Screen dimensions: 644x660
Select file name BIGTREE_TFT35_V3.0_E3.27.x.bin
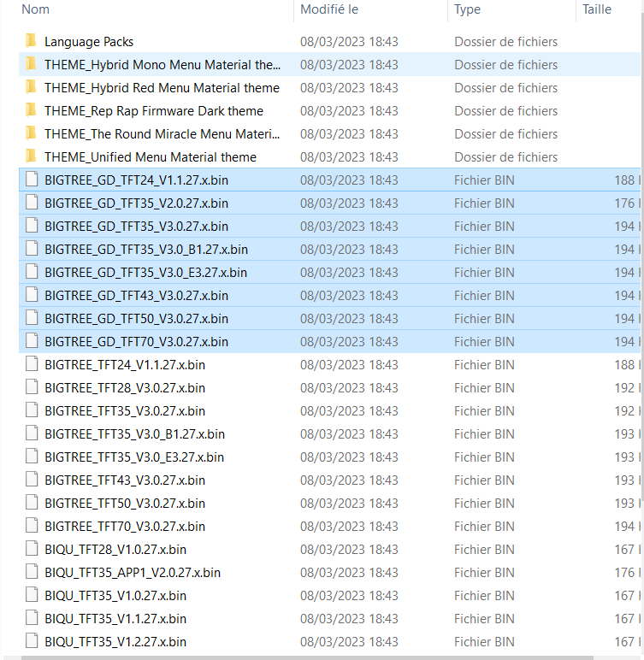[134, 457]
